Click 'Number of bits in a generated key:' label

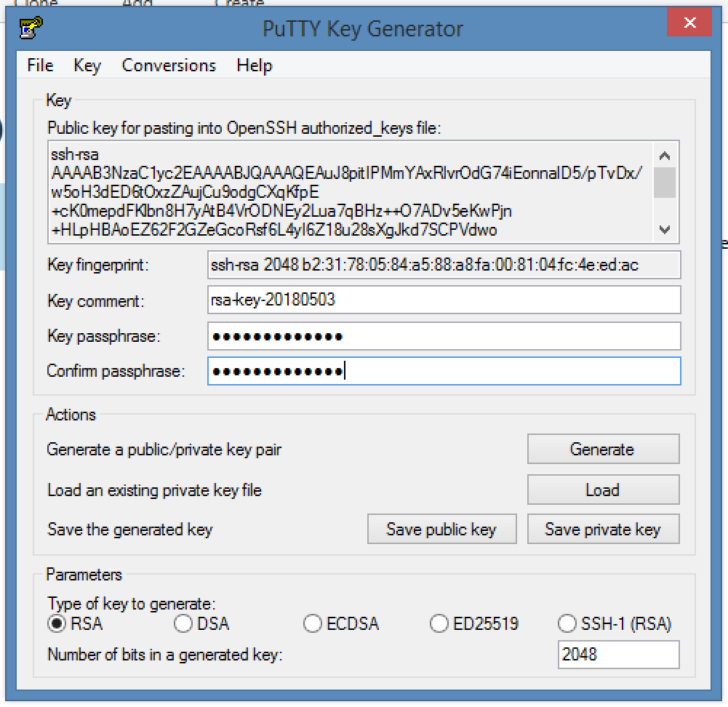pos(165,655)
